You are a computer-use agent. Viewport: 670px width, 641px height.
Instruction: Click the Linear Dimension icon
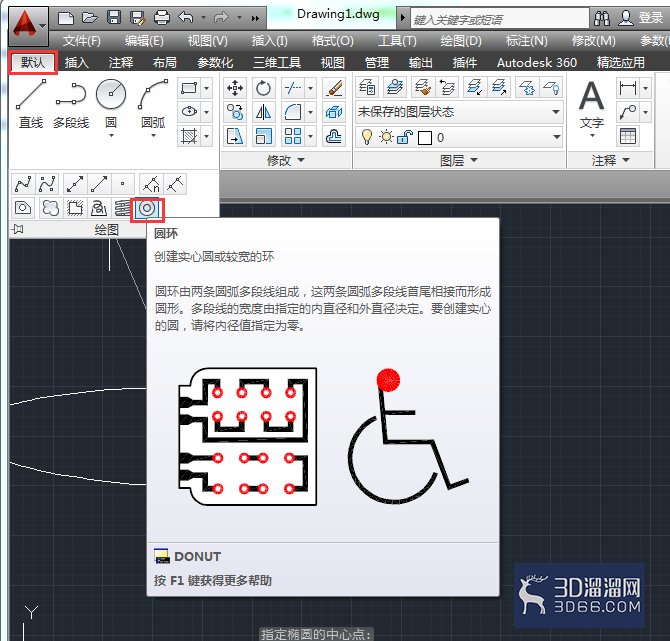628,88
